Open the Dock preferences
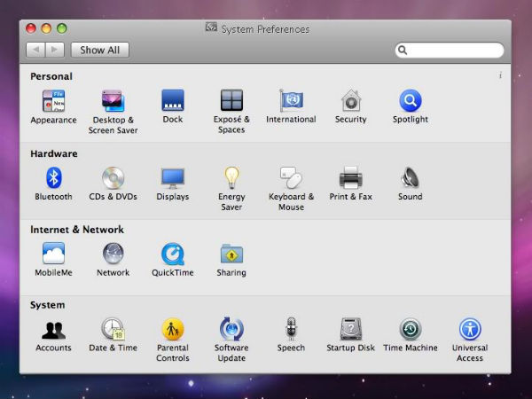Image resolution: width=532 pixels, height=399 pixels. point(172,101)
